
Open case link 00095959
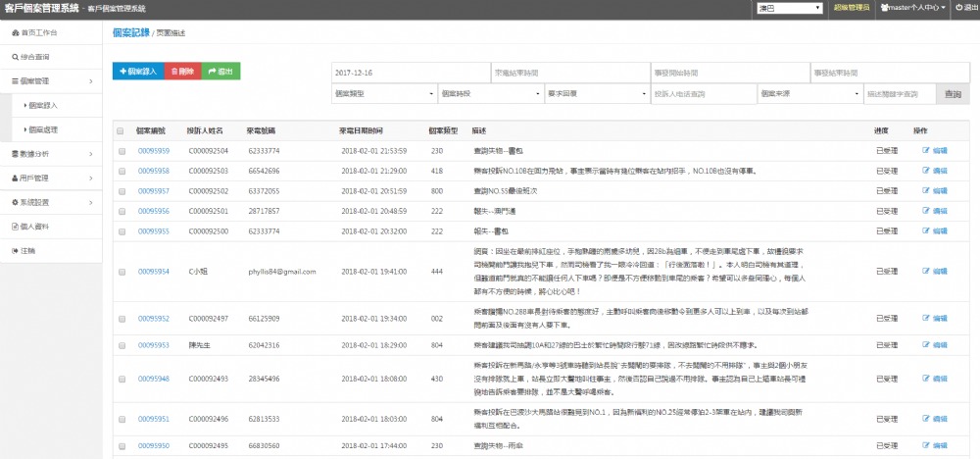coord(153,151)
